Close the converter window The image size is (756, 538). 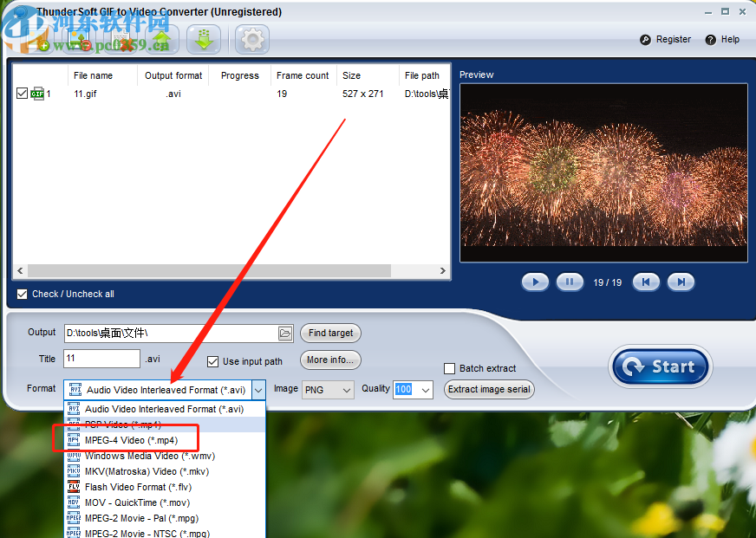(742, 12)
